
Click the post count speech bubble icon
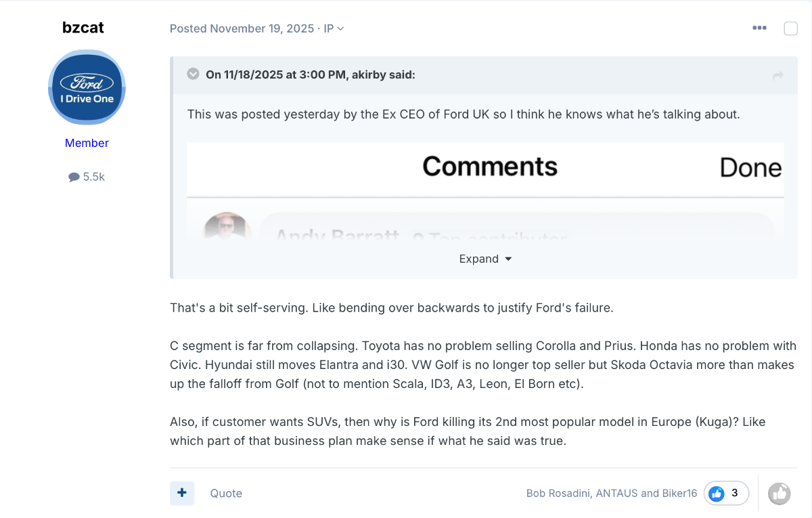pos(74,177)
